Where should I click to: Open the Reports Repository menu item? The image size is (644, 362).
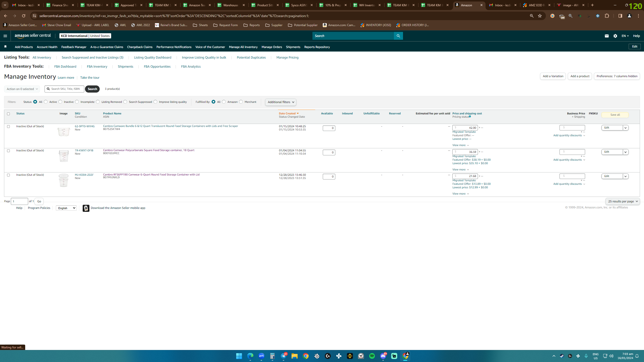click(x=317, y=47)
